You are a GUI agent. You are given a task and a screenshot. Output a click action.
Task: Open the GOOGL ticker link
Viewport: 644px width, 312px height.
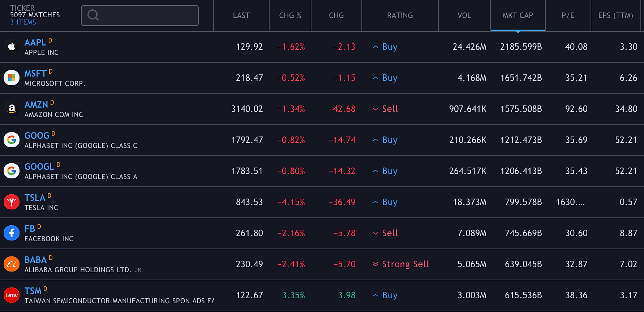click(x=39, y=166)
